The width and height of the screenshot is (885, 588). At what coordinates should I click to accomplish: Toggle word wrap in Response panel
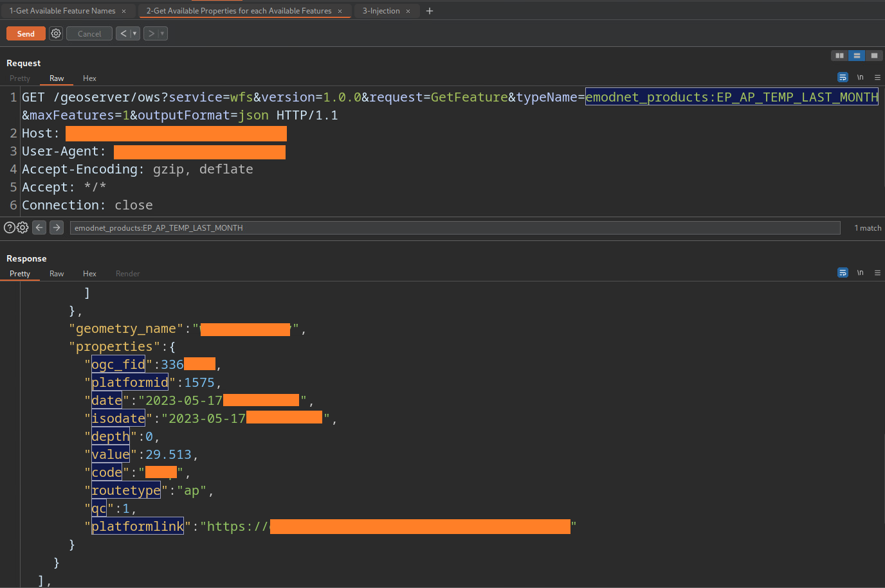pyautogui.click(x=843, y=273)
